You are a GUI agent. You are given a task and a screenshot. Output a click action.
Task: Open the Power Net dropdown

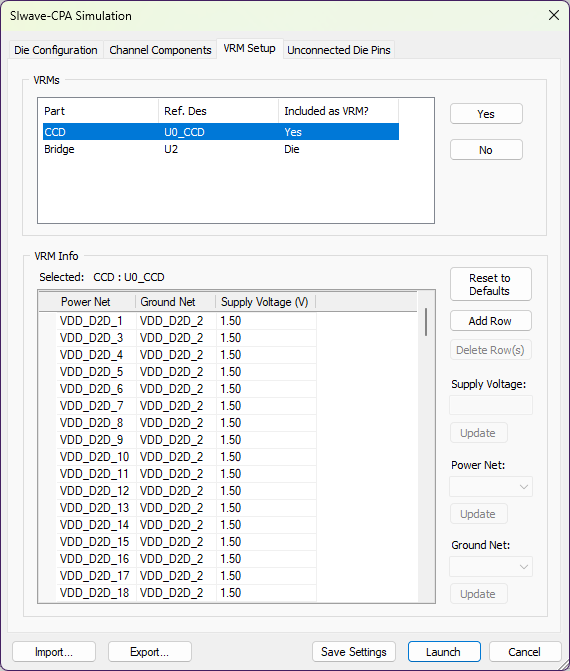tap(491, 487)
